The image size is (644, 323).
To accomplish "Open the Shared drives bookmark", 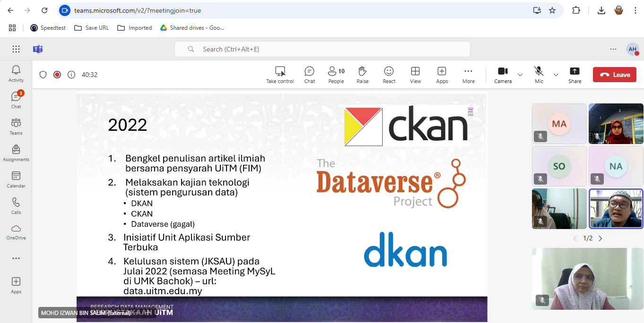I will tap(192, 28).
